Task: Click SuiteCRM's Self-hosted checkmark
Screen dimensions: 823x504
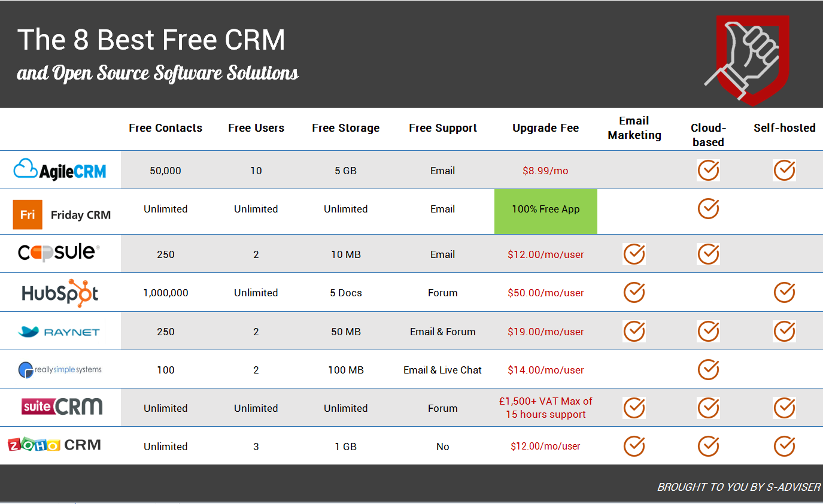Action: click(784, 408)
